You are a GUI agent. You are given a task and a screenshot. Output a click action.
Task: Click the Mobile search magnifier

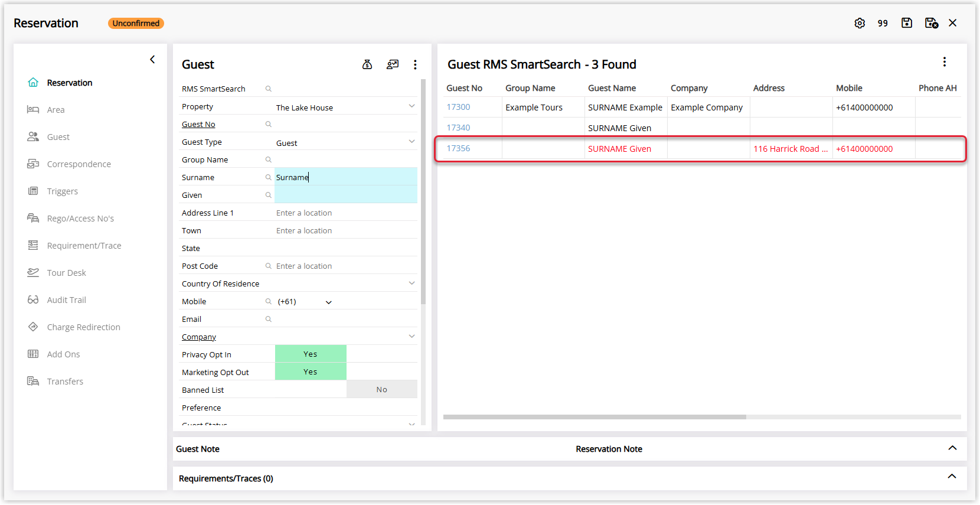(x=268, y=301)
